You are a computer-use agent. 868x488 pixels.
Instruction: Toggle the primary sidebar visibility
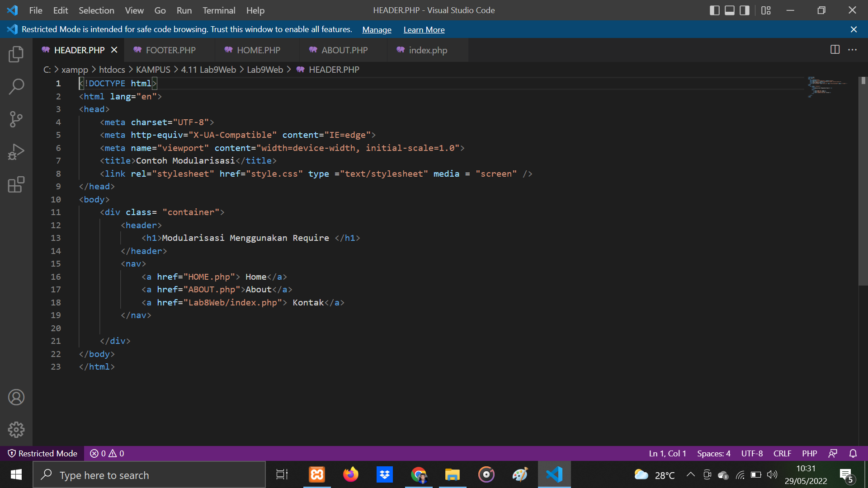click(714, 10)
